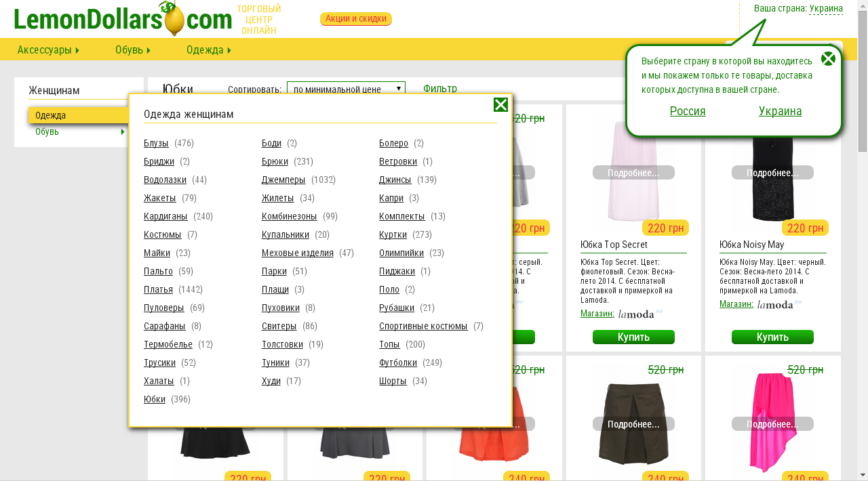
Task: Open the Брюки category
Action: [x=275, y=161]
